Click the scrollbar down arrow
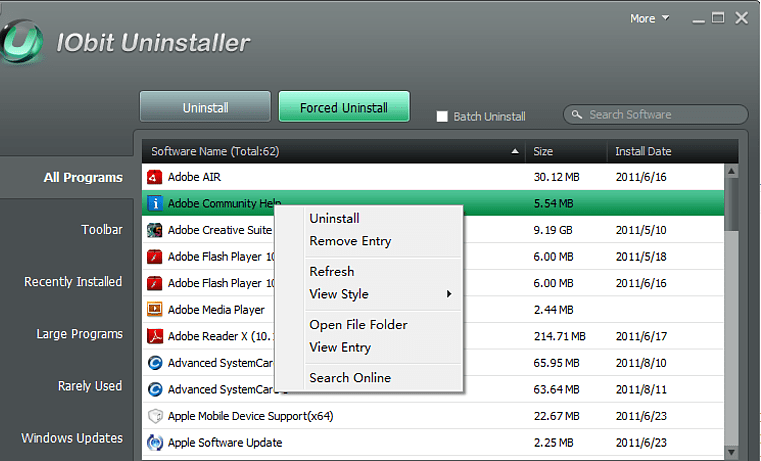The width and height of the screenshot is (761, 461). coord(731,452)
